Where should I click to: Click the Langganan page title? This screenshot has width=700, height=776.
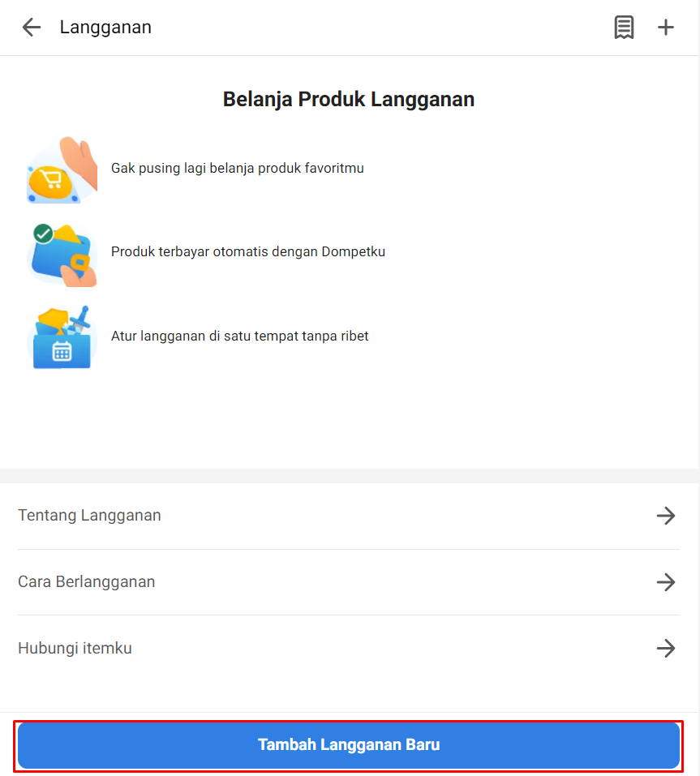pyautogui.click(x=105, y=28)
